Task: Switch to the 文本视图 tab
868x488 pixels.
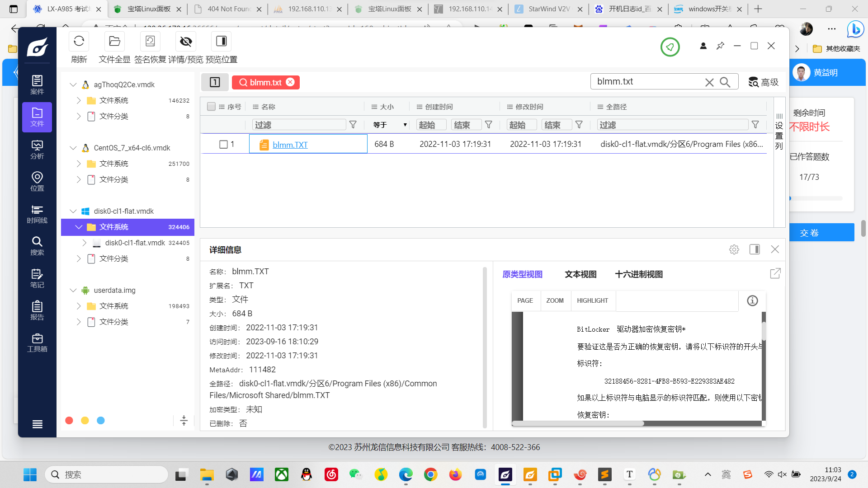Action: [x=580, y=274]
